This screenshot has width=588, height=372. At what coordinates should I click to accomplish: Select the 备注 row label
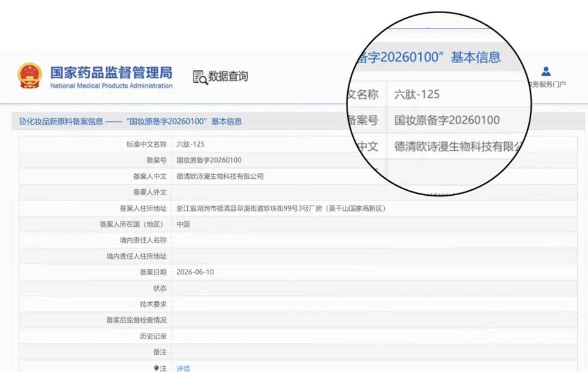(x=160, y=352)
